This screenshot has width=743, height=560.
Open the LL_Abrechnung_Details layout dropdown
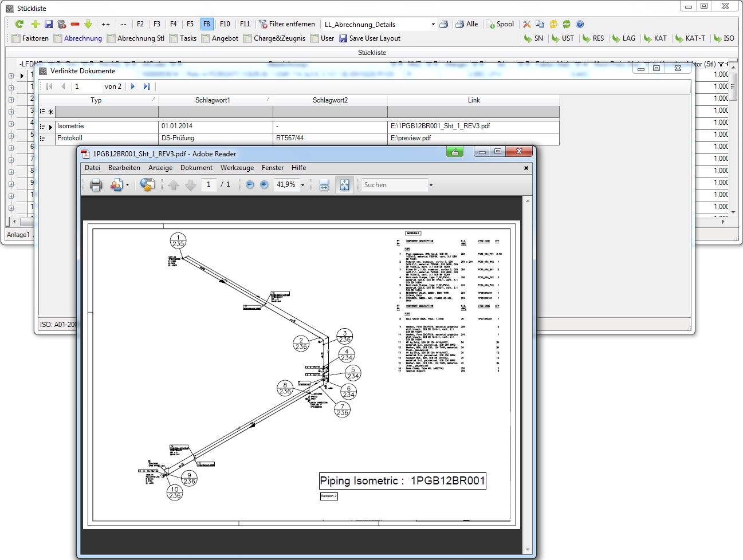433,25
